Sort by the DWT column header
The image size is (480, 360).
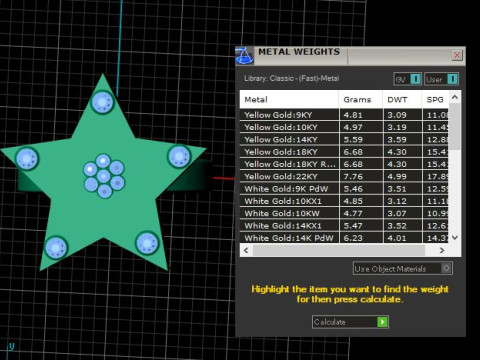[x=402, y=99]
